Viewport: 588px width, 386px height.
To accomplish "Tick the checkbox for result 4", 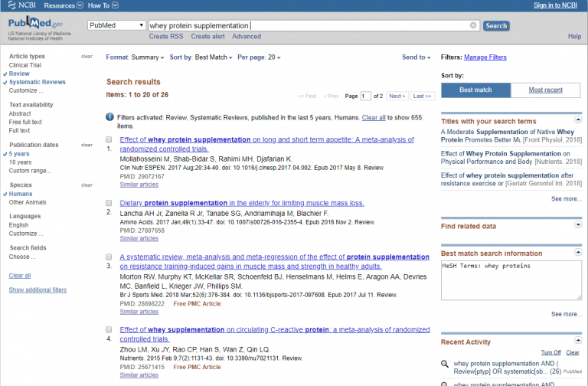I will (109, 329).
